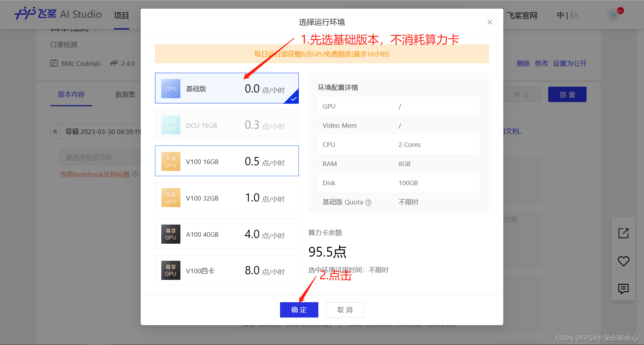Switch language to 中
Screen dimensions: 644x345
[560, 15]
